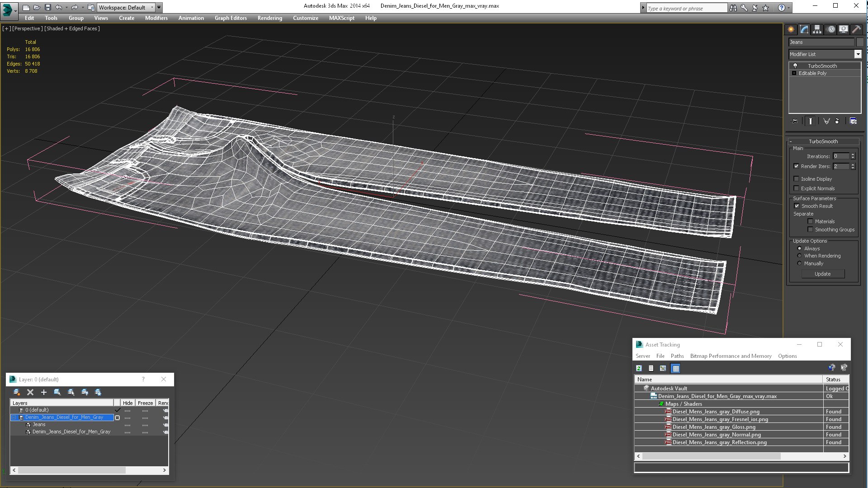Switch to the Motion panel tab
868x488 pixels.
click(x=830, y=29)
